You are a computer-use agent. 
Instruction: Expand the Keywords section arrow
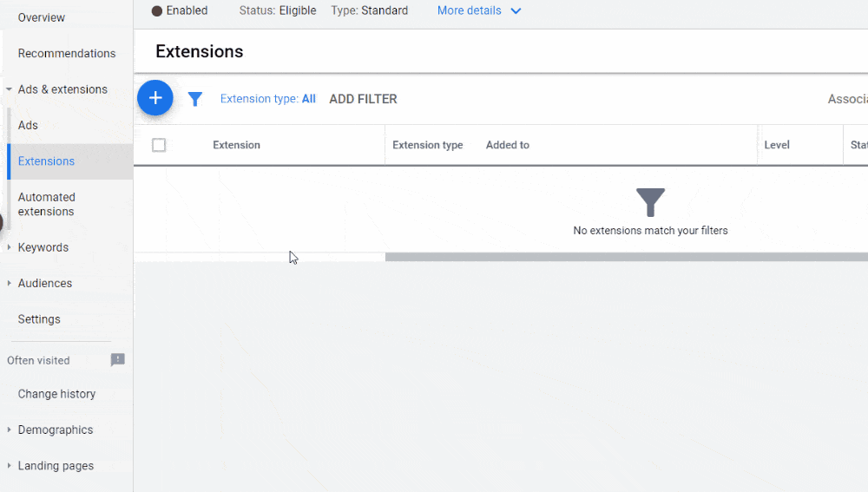coord(9,247)
